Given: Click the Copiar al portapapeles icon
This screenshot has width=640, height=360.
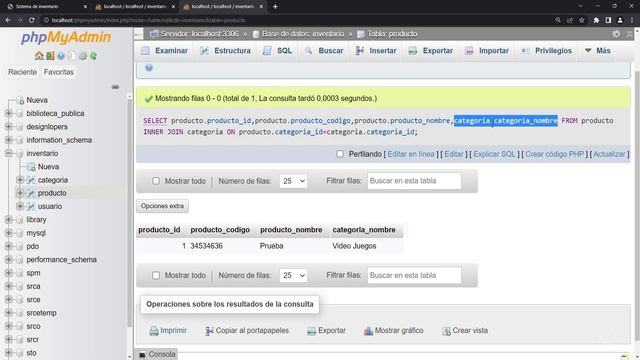Looking at the screenshot, I should (209, 331).
